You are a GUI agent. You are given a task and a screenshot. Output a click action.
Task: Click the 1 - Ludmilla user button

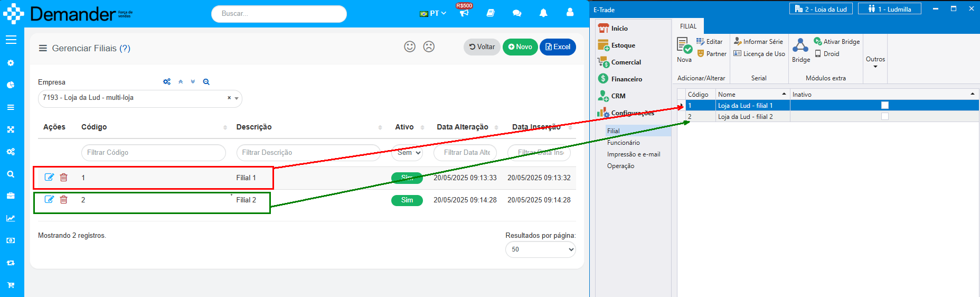tap(889, 8)
